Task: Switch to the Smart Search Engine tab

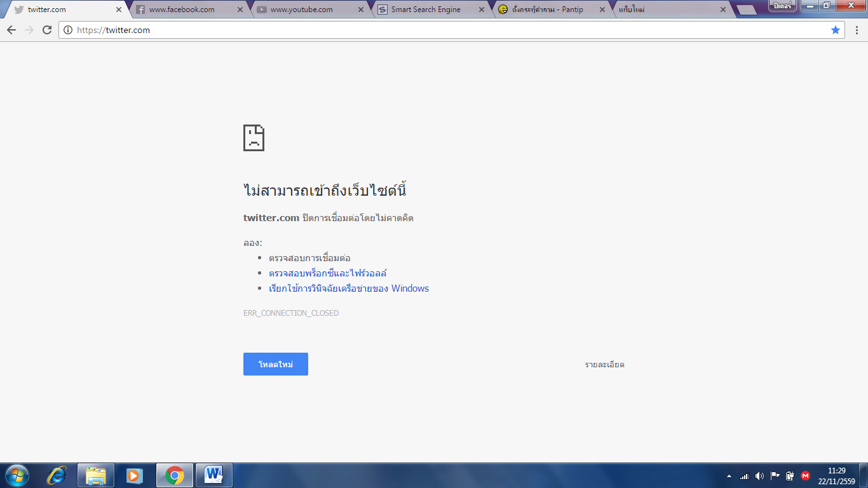Action: [x=430, y=10]
